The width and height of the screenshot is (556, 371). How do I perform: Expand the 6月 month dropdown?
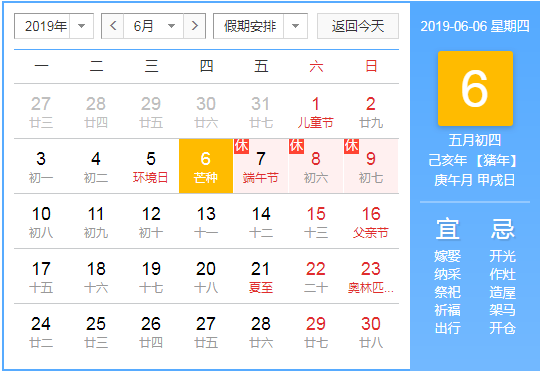pyautogui.click(x=153, y=26)
